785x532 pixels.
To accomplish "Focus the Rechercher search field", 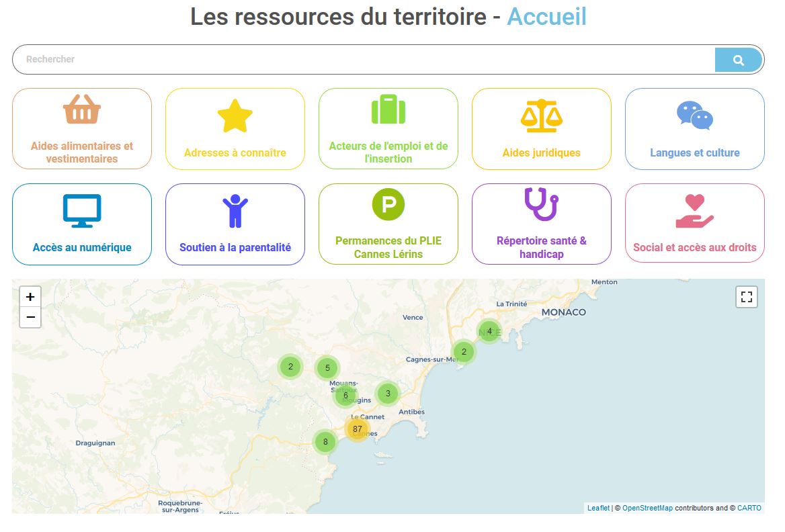I will 363,60.
